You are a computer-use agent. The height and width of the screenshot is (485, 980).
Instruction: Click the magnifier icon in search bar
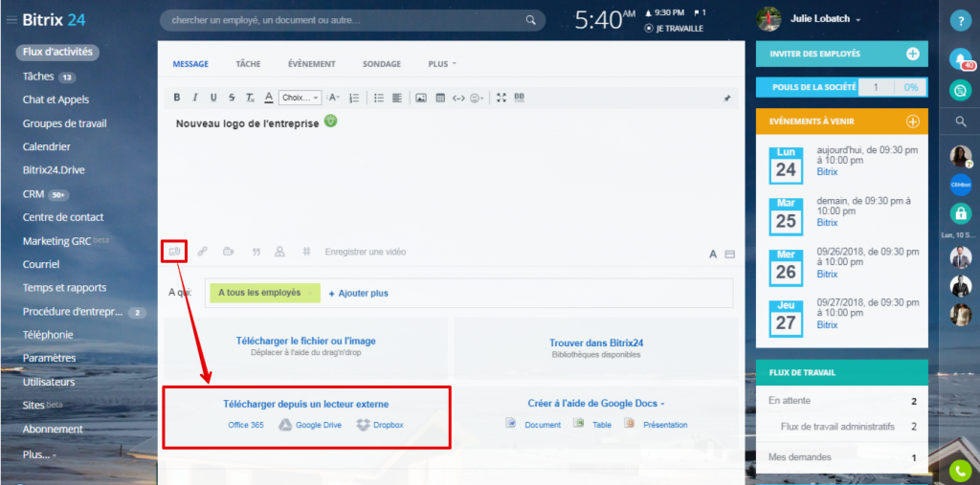pos(530,20)
